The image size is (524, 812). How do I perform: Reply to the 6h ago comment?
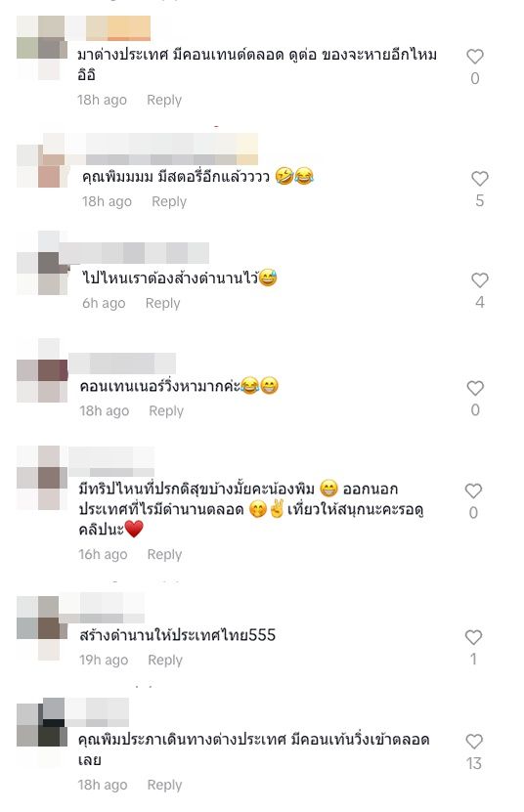coord(162,303)
